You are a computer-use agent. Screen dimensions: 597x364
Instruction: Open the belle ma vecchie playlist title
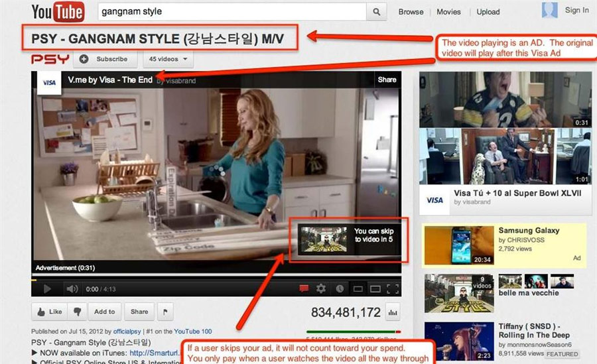529,293
